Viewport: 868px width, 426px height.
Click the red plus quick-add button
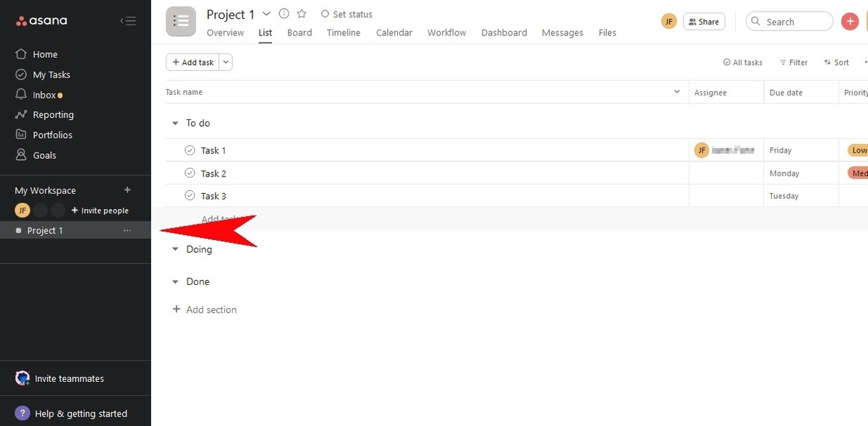tap(850, 22)
